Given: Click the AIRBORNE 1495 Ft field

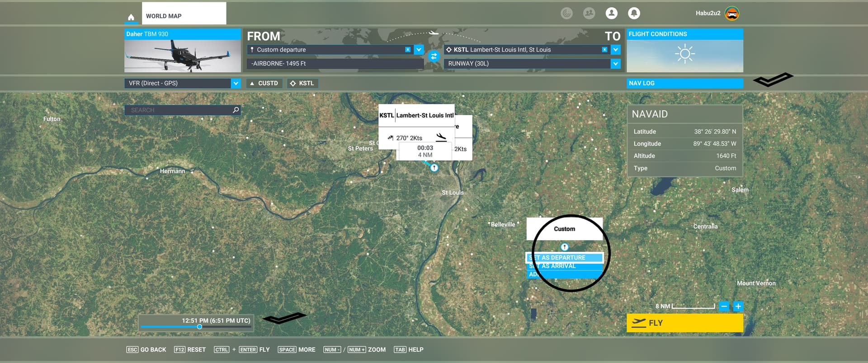Looking at the screenshot, I should 335,64.
